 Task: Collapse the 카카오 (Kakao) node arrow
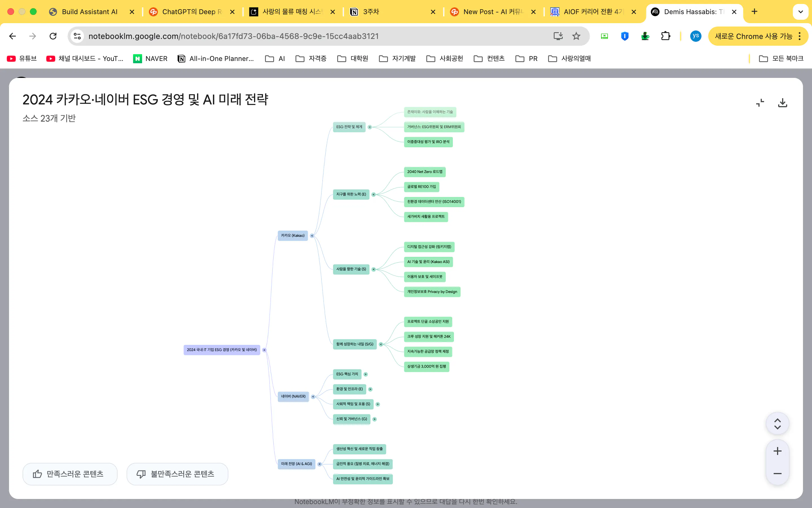tap(312, 236)
